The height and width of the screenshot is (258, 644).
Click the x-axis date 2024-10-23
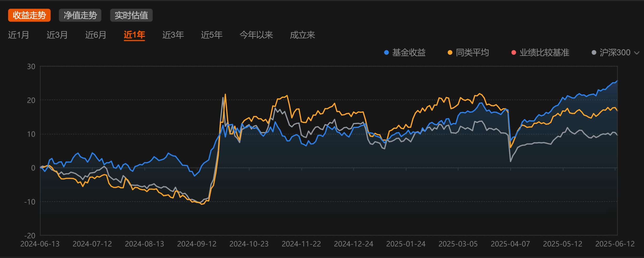click(249, 244)
